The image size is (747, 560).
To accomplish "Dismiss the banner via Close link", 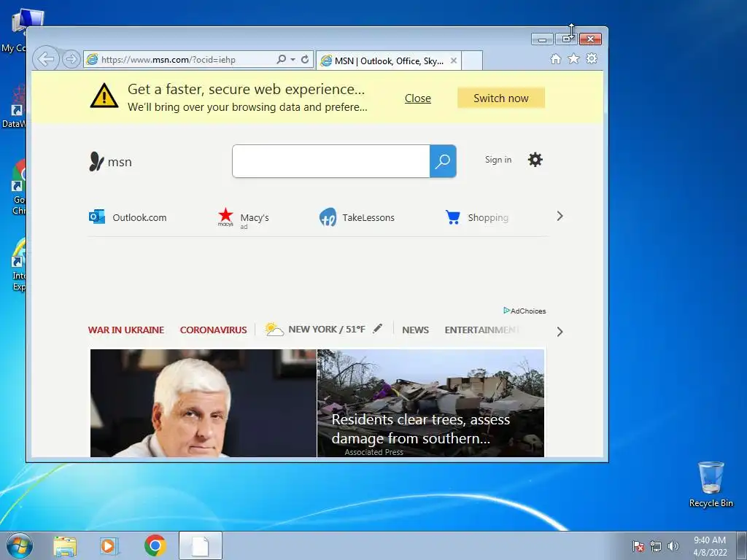I will pyautogui.click(x=418, y=98).
